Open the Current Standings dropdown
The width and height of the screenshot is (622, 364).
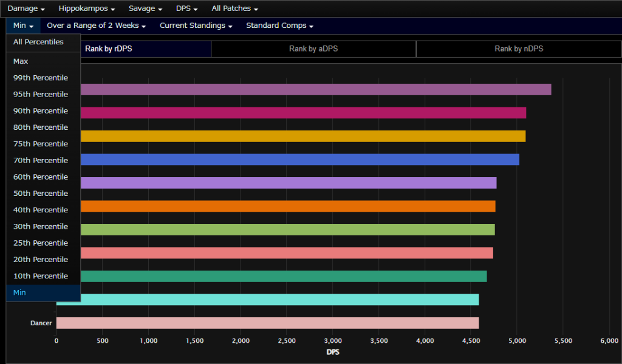(x=196, y=25)
